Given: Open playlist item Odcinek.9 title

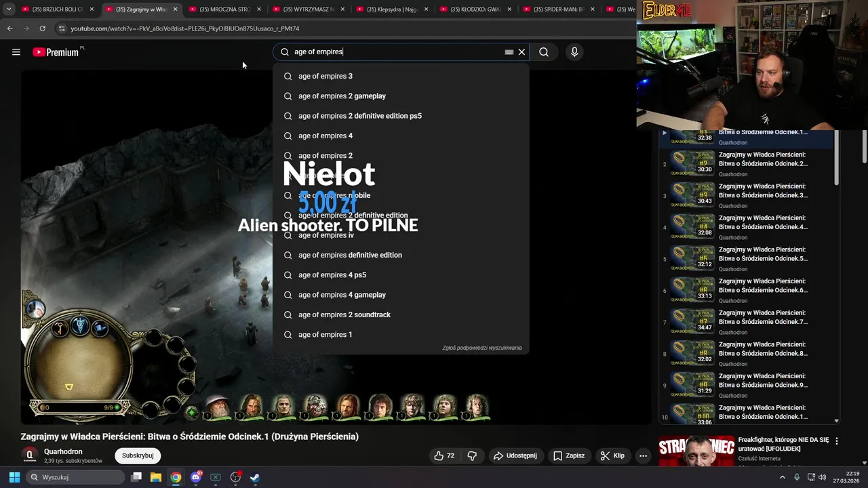Looking at the screenshot, I should point(763,381).
